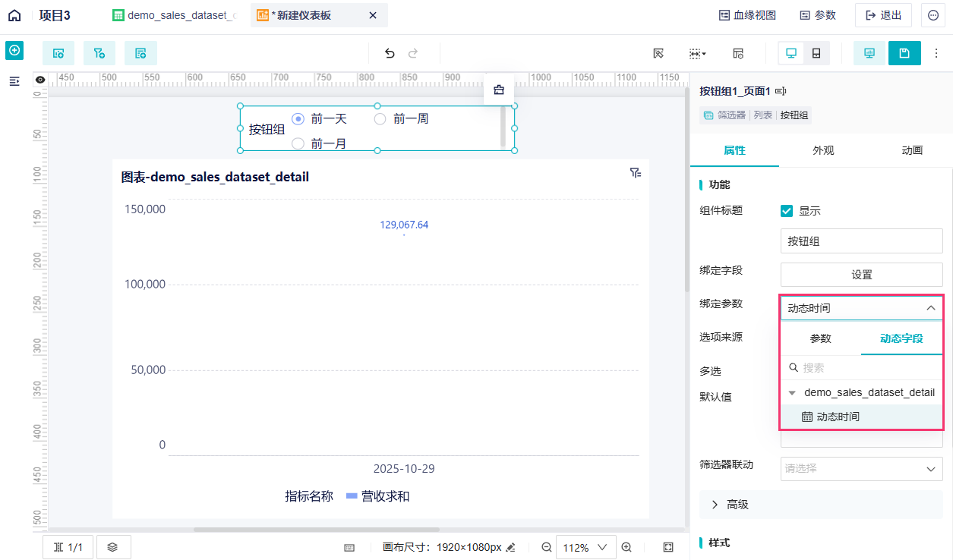This screenshot has height=560, width=953.
Task: Toggle the 显示 component title checkbox
Action: point(787,211)
